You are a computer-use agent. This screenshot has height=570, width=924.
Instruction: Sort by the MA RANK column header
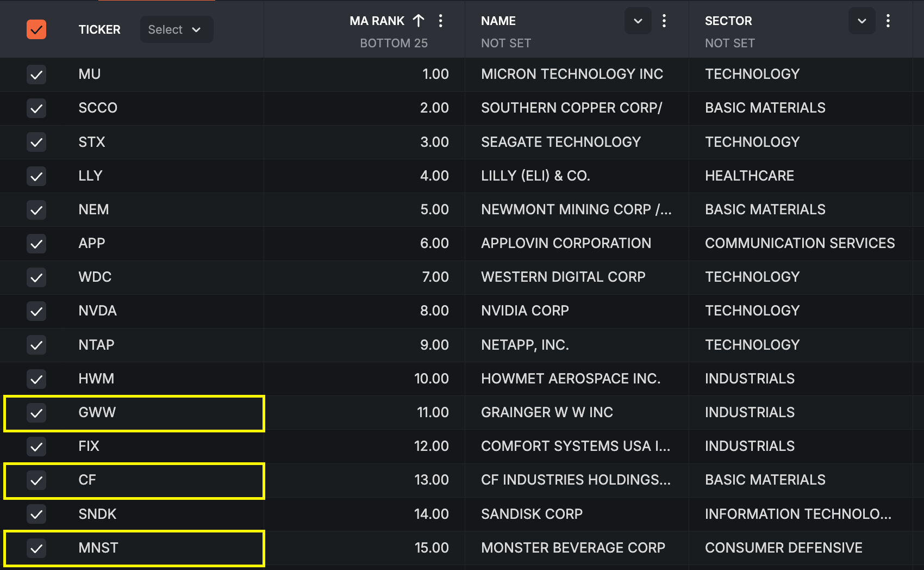tap(377, 21)
